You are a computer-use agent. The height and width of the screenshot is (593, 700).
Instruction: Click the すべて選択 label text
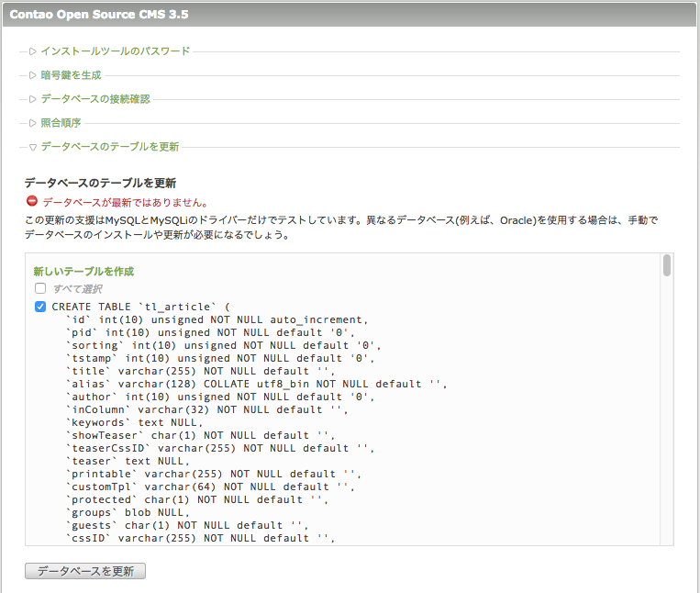tap(78, 289)
